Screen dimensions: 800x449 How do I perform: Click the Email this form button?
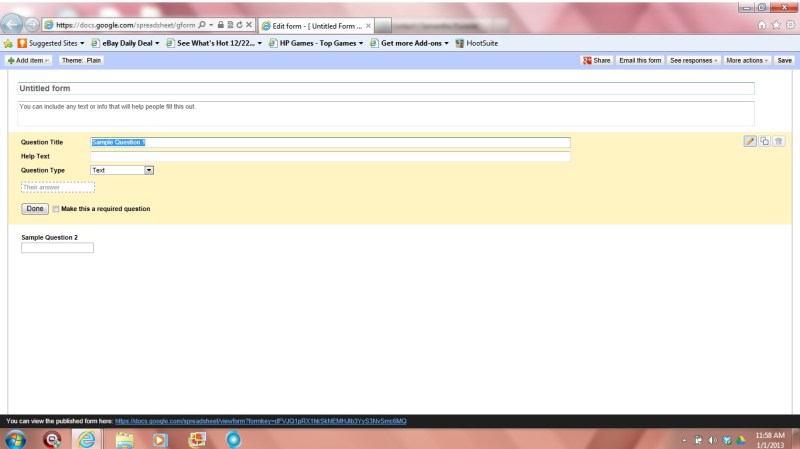coord(640,61)
